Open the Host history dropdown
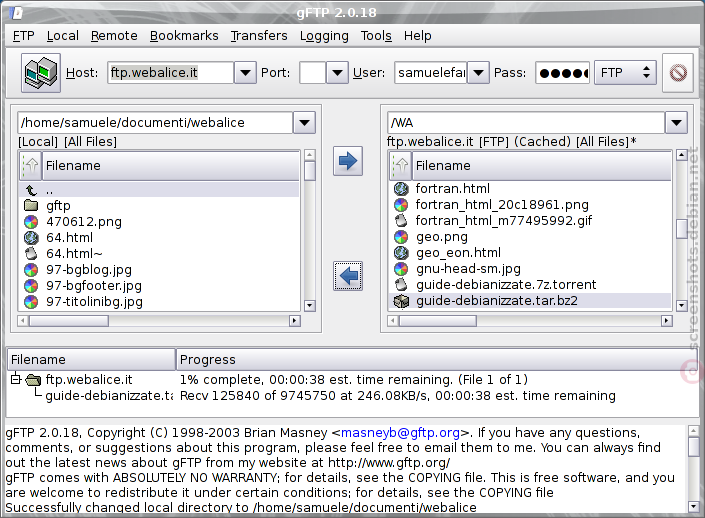The height and width of the screenshot is (518, 705). pyautogui.click(x=245, y=73)
